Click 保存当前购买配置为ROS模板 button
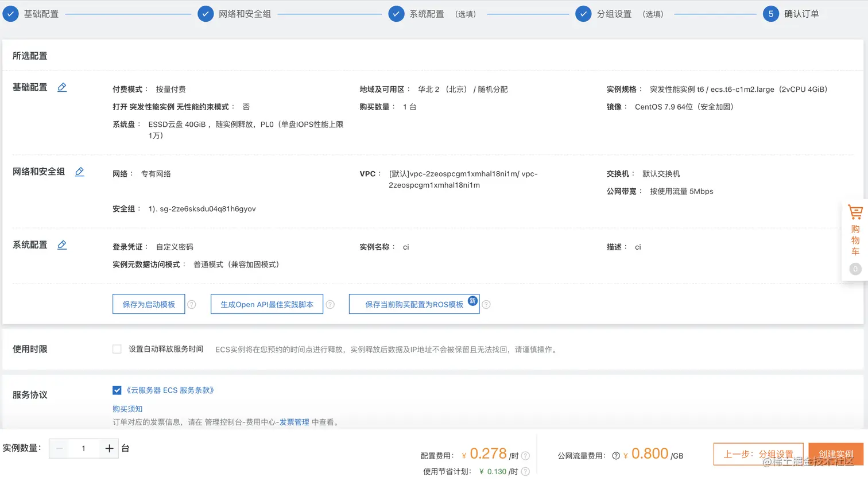Image resolution: width=868 pixels, height=481 pixels. pos(414,304)
